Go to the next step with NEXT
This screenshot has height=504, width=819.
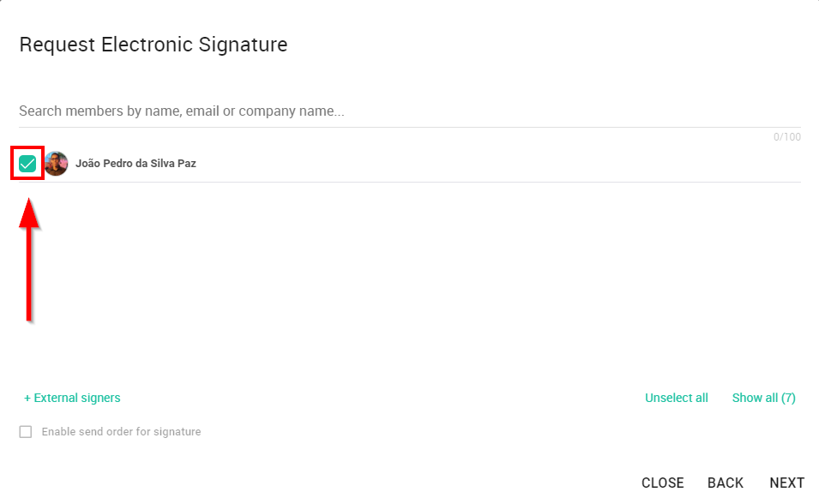coord(786,483)
